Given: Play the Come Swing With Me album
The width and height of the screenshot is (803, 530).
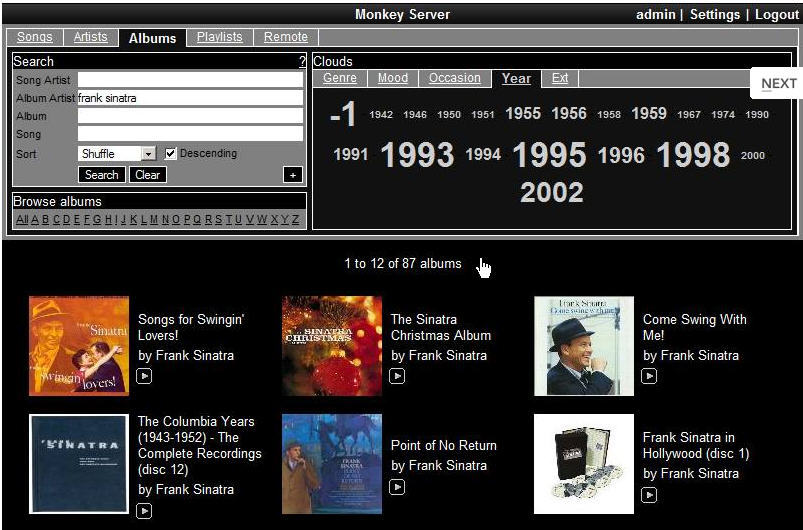Looking at the screenshot, I should tap(649, 376).
